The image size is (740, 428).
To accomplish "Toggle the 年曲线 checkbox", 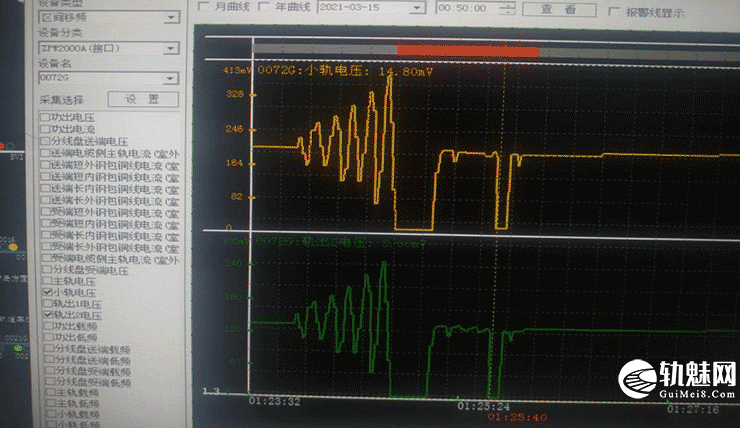I will coord(264,7).
